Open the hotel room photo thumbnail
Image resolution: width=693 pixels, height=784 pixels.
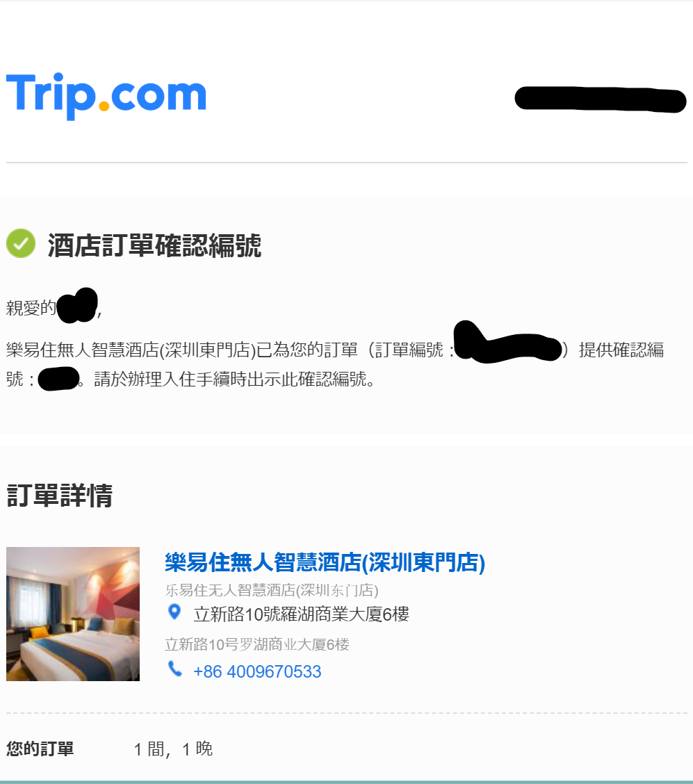[73, 614]
